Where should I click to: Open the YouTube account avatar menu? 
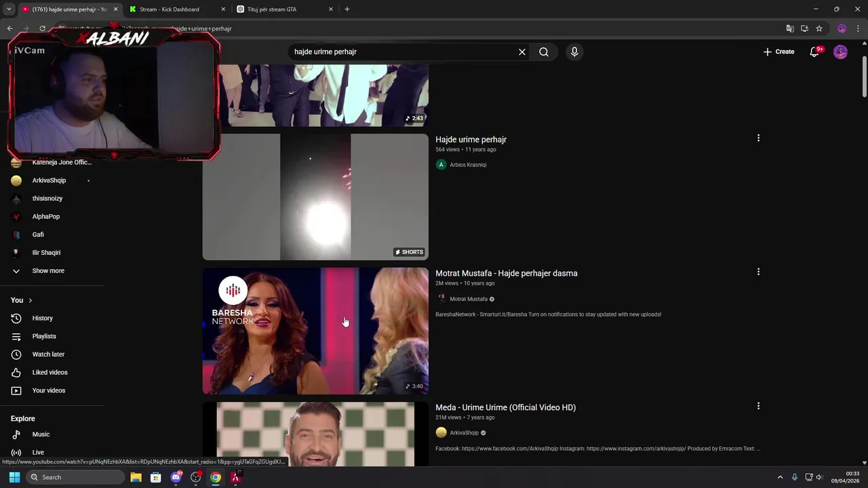(x=840, y=52)
